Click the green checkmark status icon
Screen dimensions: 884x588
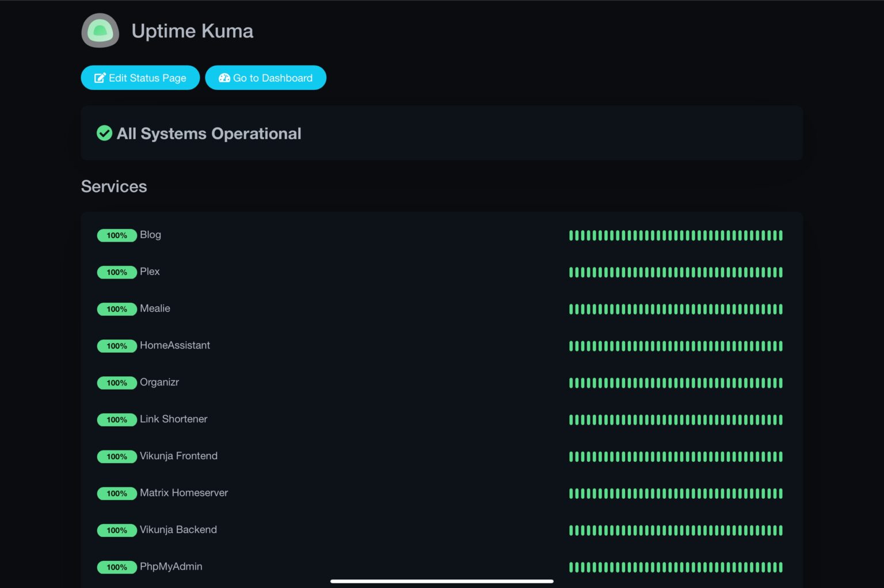coord(104,133)
